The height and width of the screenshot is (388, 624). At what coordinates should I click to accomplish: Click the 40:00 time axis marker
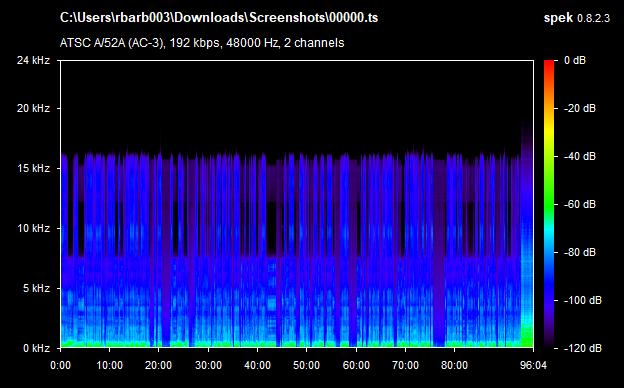tap(257, 365)
